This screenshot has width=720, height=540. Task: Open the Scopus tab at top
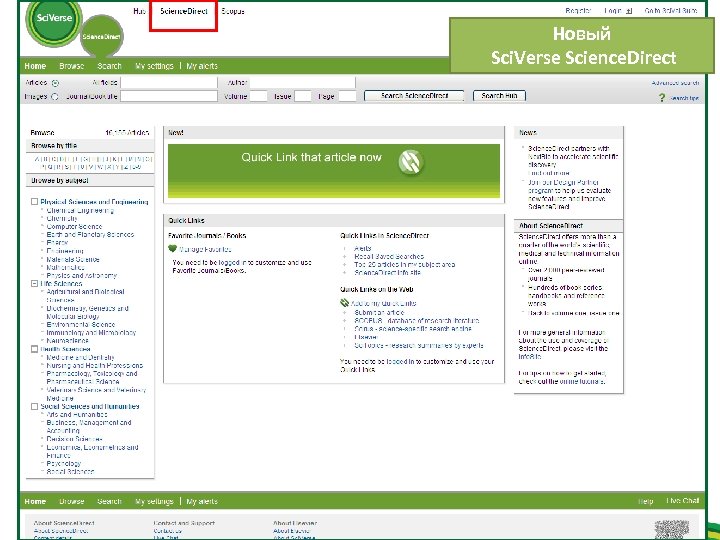(233, 11)
